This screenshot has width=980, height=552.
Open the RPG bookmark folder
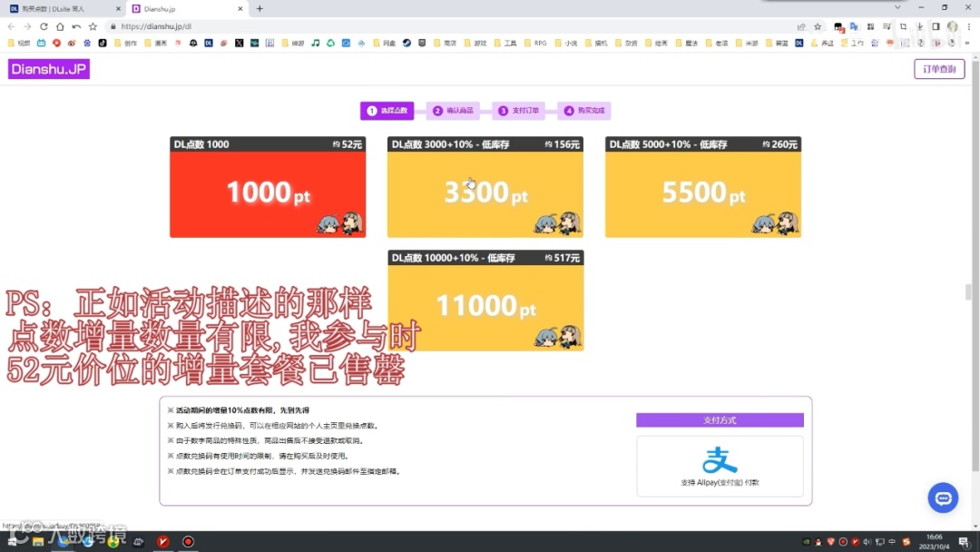pos(535,44)
